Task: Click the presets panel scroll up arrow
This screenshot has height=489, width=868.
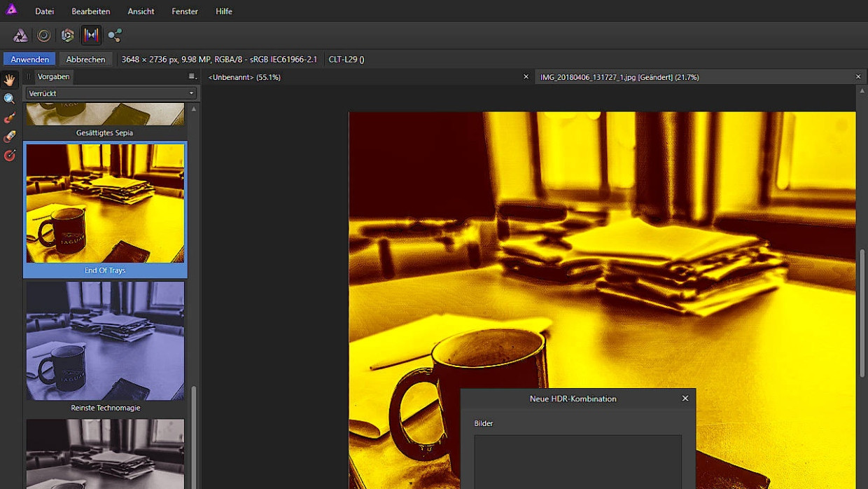Action: coord(194,109)
